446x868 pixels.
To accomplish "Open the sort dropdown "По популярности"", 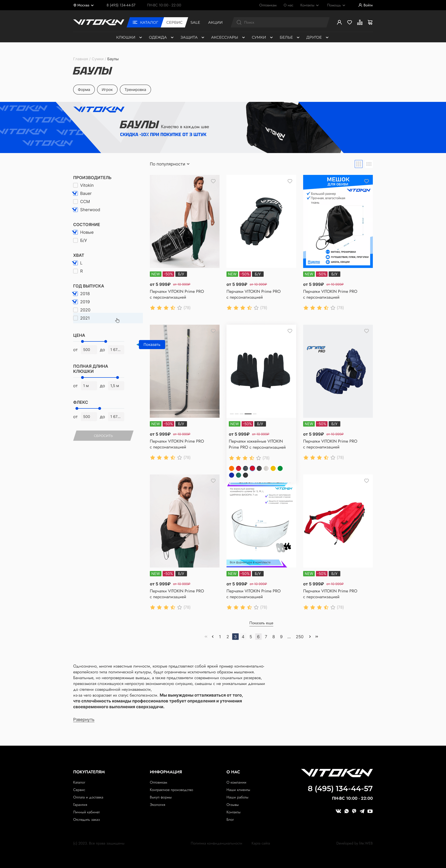I will coord(170,164).
